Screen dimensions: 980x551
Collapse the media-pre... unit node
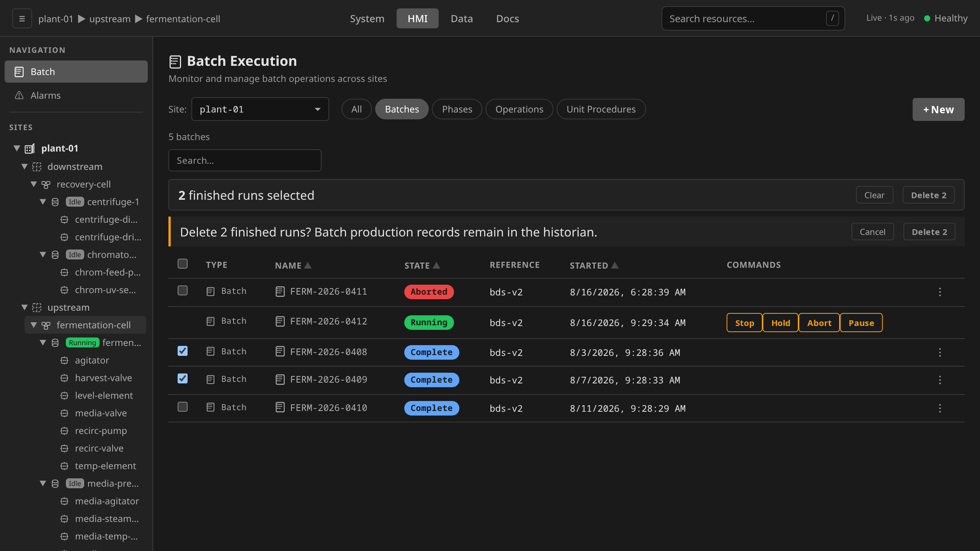click(x=43, y=483)
